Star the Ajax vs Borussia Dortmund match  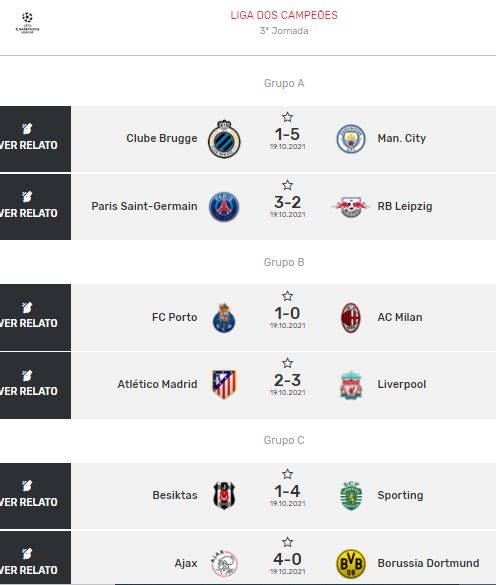(287, 542)
